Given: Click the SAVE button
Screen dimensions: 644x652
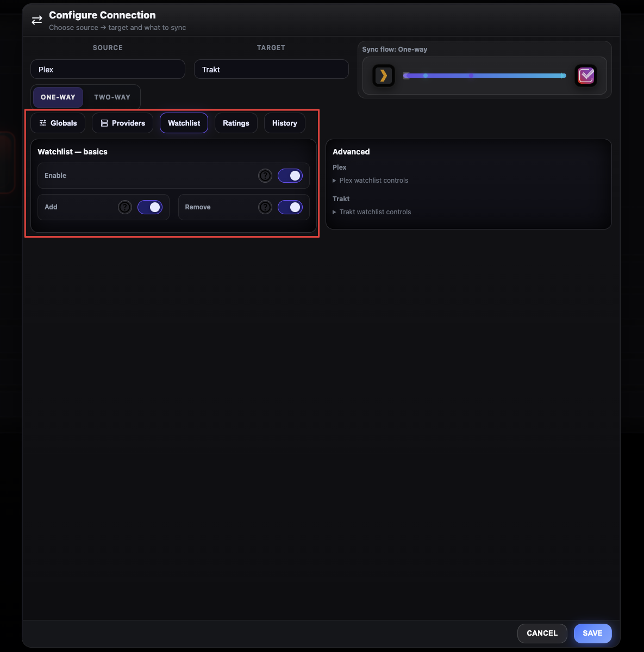Looking at the screenshot, I should click(x=592, y=634).
